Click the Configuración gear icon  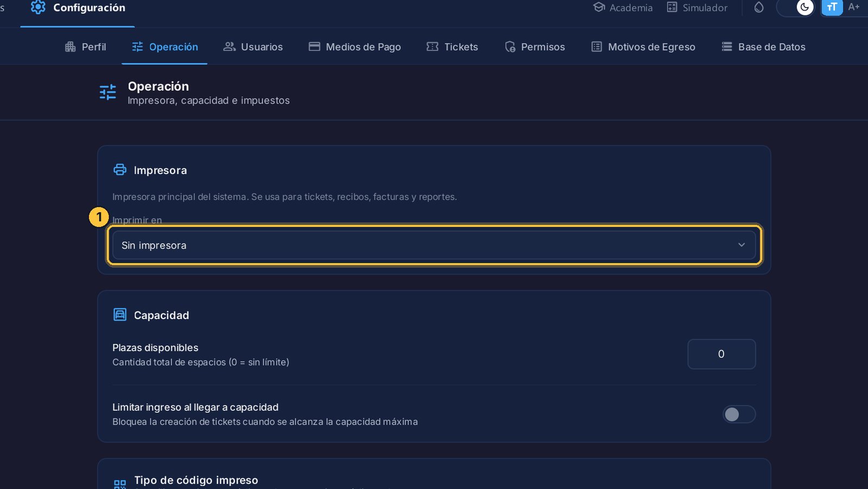click(x=38, y=7)
